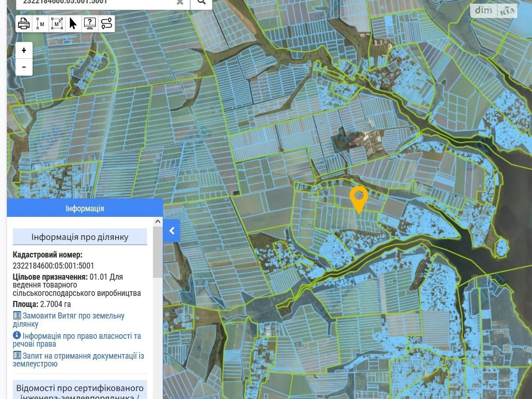
Task: Open the help monitor question-mark tool
Action: click(90, 24)
